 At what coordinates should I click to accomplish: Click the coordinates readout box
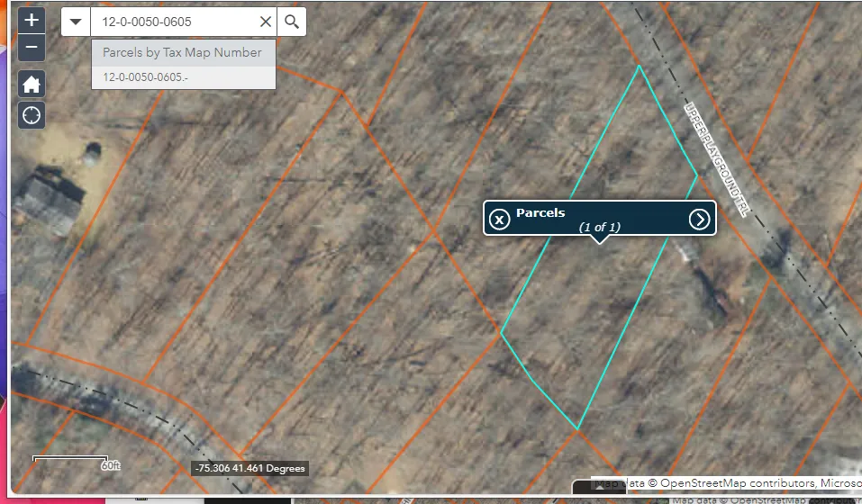click(x=250, y=468)
